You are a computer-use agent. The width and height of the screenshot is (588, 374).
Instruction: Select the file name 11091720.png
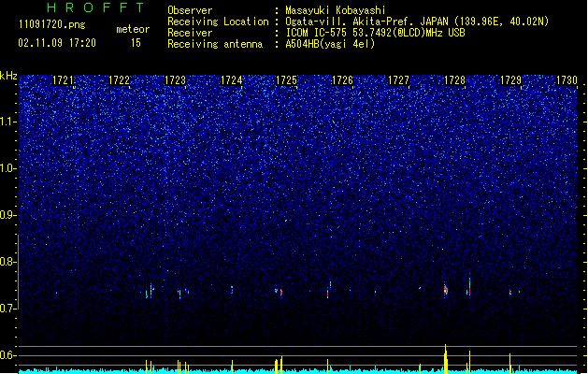52,24
